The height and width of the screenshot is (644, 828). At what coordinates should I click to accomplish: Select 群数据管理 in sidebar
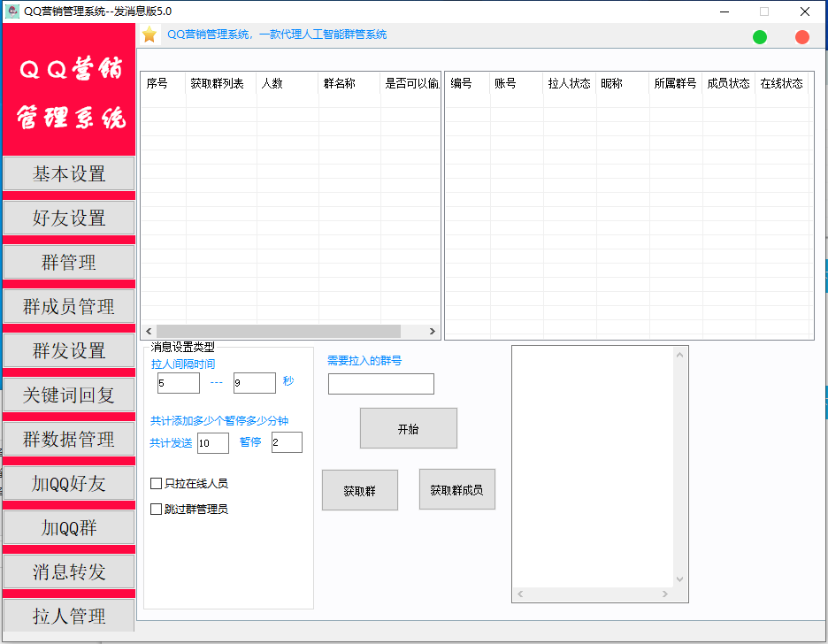[x=69, y=439]
